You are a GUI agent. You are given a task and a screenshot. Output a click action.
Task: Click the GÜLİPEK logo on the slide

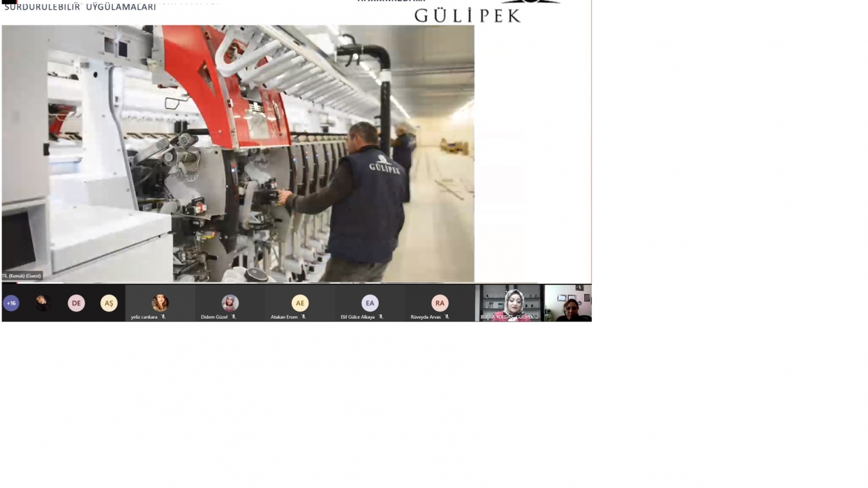coord(467,14)
